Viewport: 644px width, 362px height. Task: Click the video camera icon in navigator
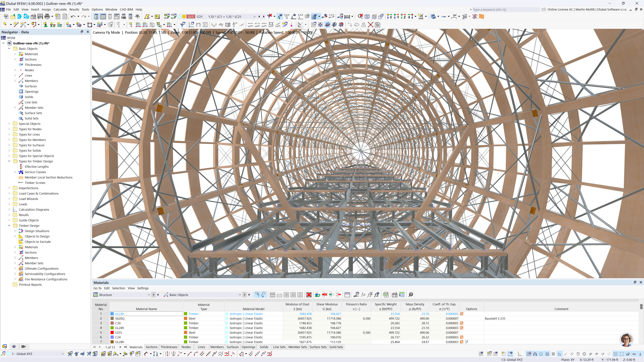coord(23,347)
